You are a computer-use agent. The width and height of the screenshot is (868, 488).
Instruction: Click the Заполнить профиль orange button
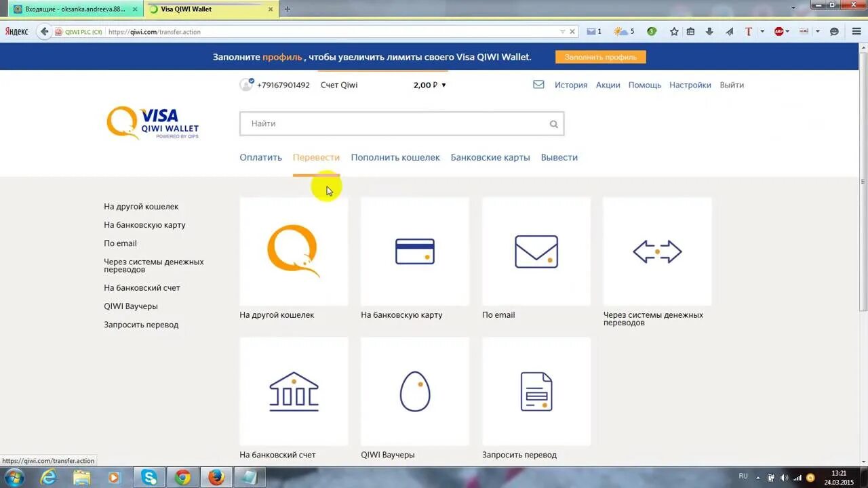pos(601,57)
